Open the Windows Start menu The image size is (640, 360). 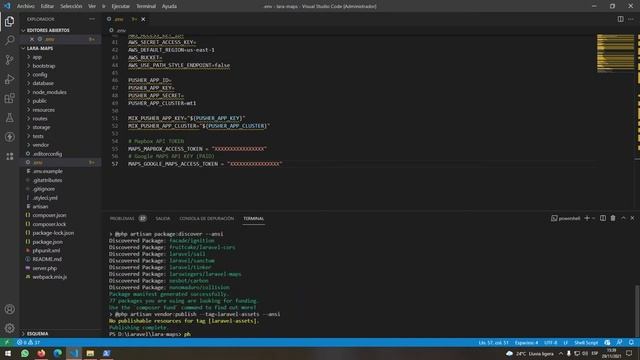(x=8, y=353)
